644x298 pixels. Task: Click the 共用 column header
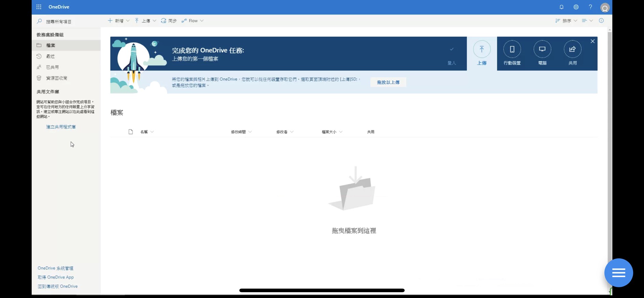371,132
